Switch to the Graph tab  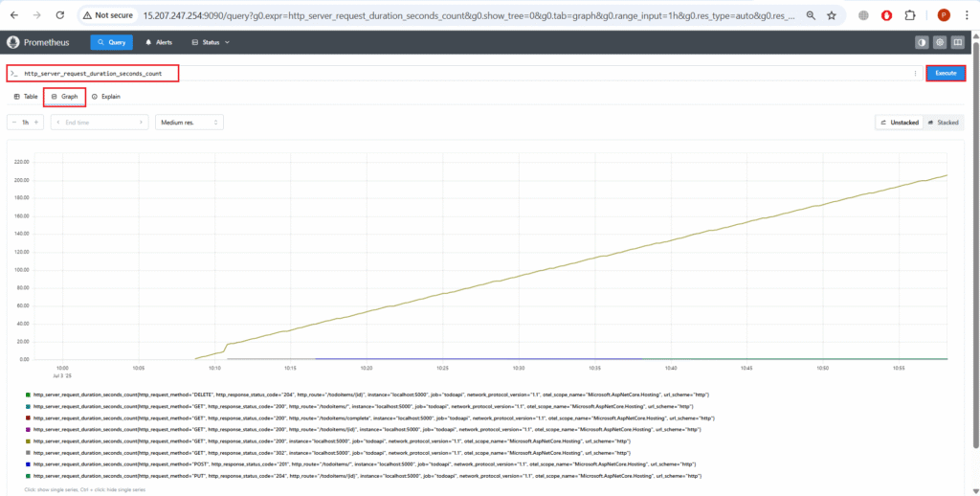tap(65, 97)
